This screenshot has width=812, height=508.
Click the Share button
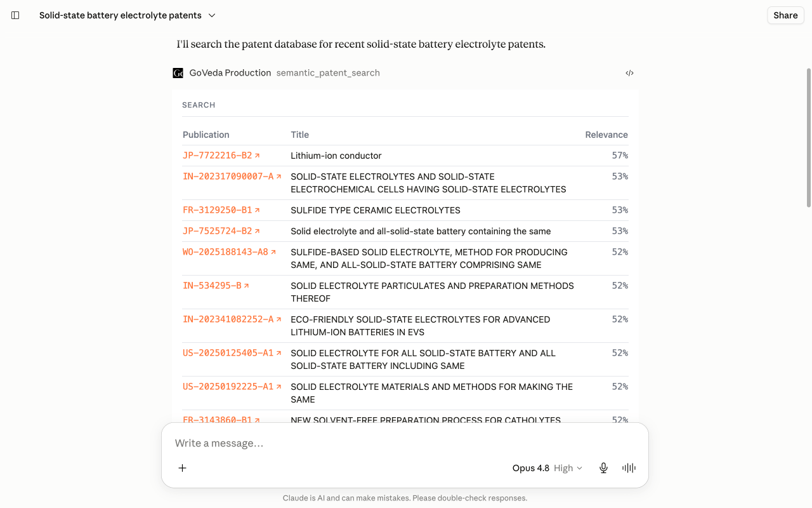[x=785, y=15]
